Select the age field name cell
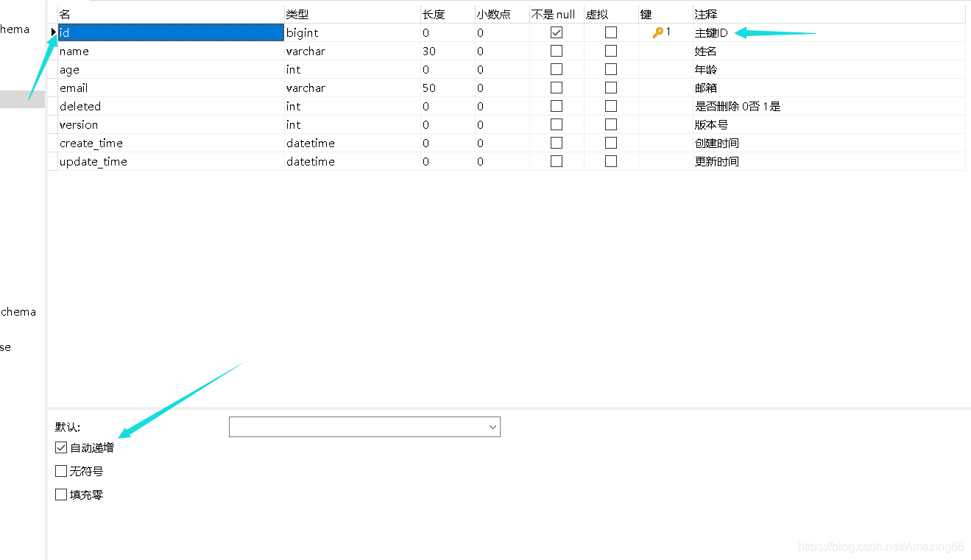Screen dimensions: 971x560 171,69
